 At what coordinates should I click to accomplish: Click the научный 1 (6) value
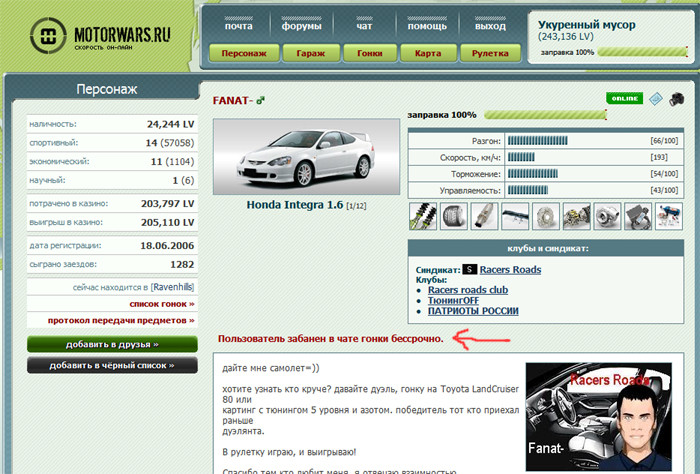183,180
